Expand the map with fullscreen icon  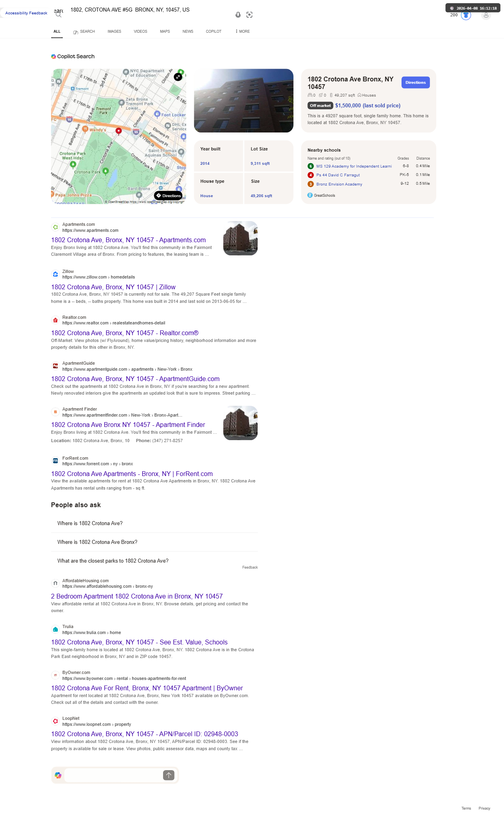(x=178, y=77)
